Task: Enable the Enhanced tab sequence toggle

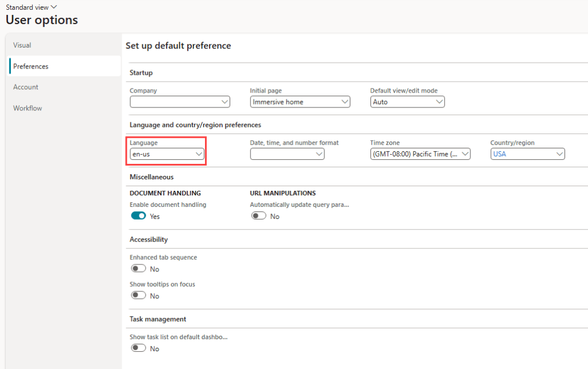Action: 138,268
